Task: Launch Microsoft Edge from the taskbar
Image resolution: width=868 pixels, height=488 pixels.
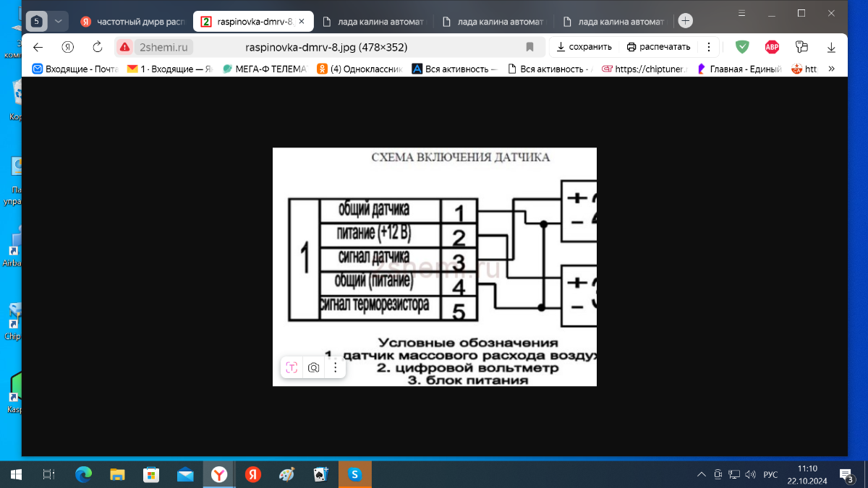Action: [84, 474]
